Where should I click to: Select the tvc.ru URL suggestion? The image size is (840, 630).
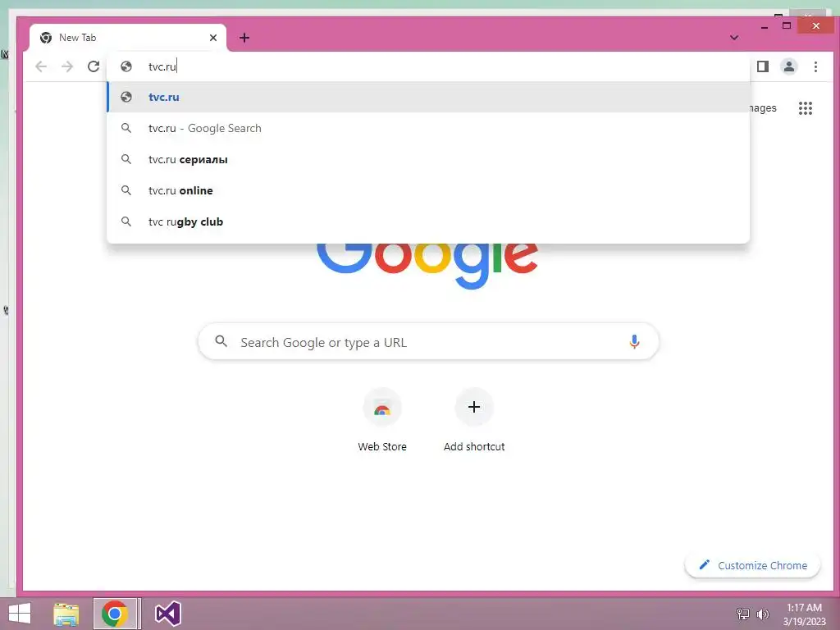(428, 97)
